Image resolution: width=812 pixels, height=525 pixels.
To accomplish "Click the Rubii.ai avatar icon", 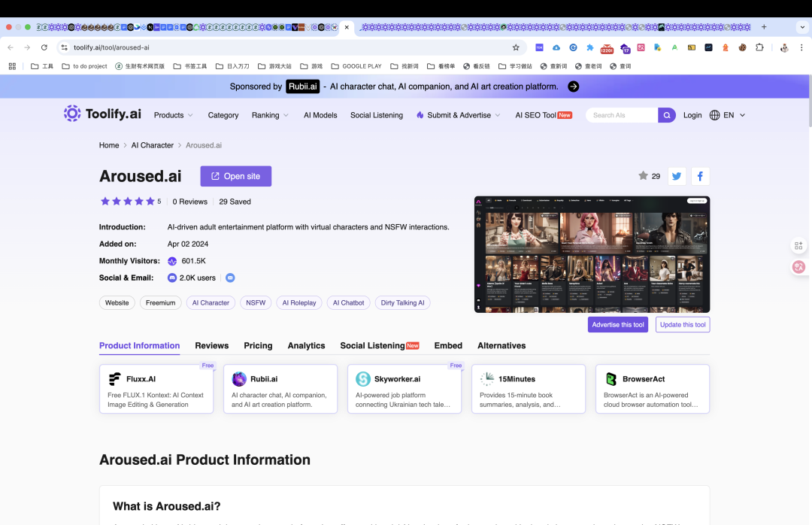I will (239, 379).
